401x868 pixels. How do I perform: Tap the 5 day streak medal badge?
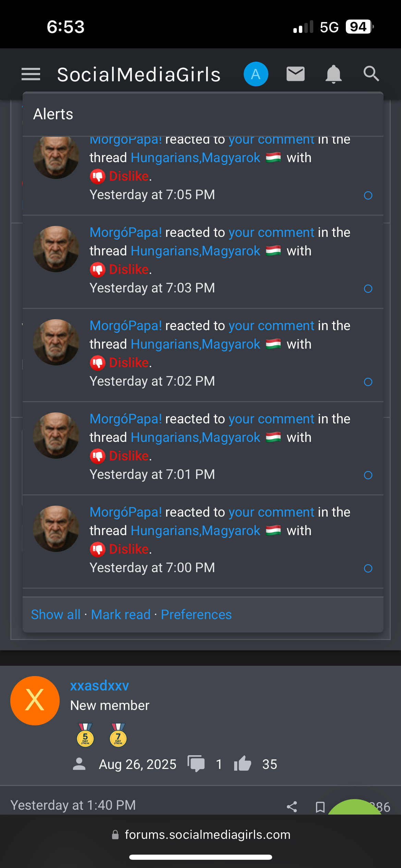(85, 735)
